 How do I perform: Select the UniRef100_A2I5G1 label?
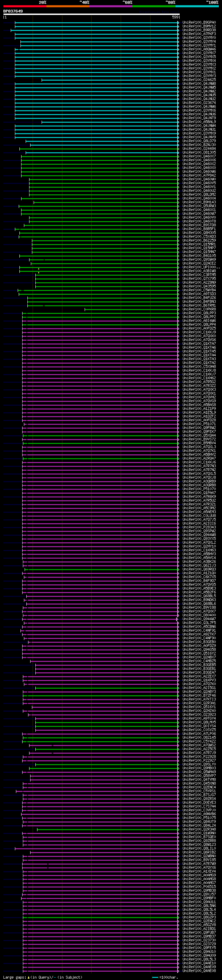[x=199, y=688]
